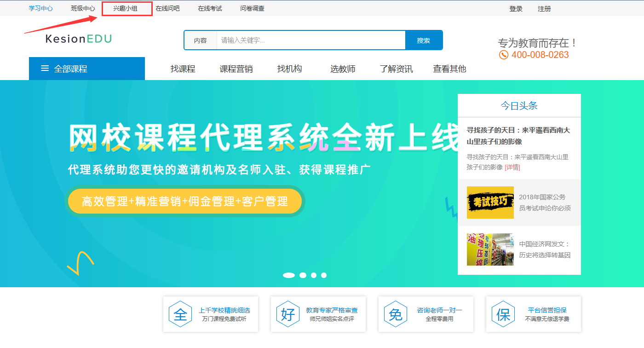Open the 兴趣小组 menu item
Viewport: 644px width, 348px height.
[126, 8]
